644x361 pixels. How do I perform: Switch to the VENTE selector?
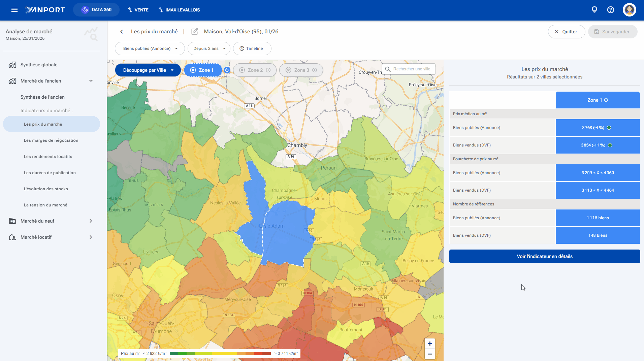click(138, 10)
